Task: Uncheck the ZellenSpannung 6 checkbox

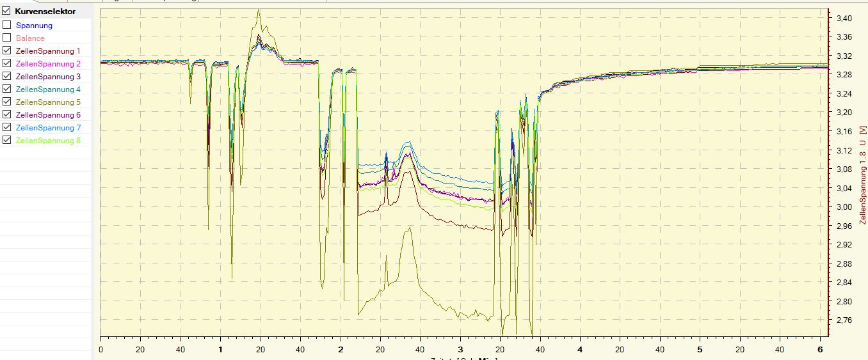Action: pos(6,114)
